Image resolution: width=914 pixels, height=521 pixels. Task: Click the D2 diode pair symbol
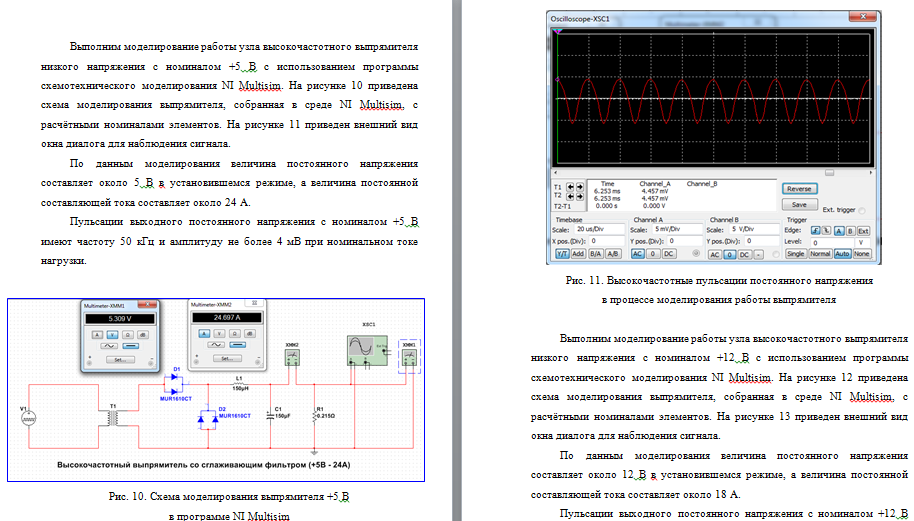(x=208, y=418)
